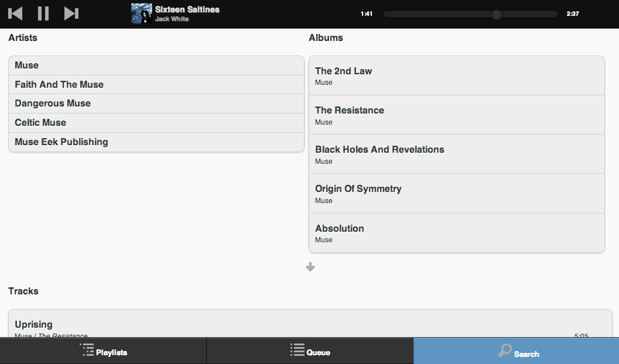The width and height of the screenshot is (619, 364).
Task: Open the Absolution album
Action: pyautogui.click(x=456, y=233)
